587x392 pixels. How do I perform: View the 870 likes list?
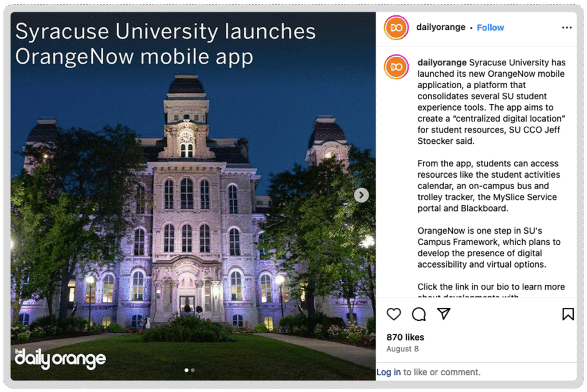pos(405,337)
